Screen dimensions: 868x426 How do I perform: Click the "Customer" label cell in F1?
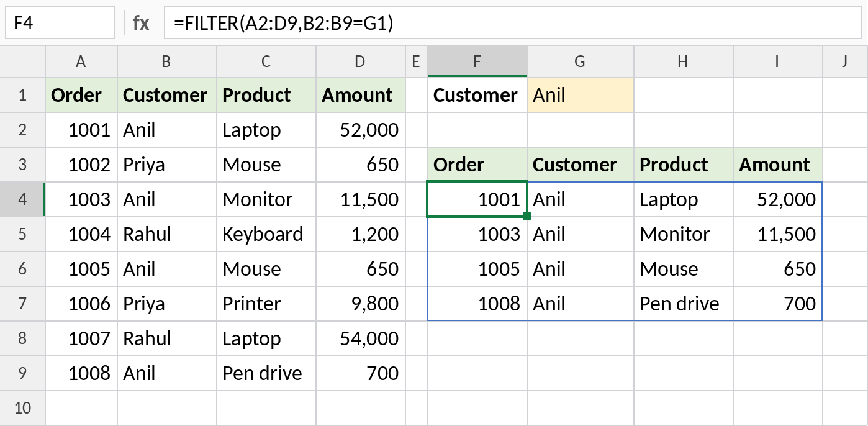477,95
